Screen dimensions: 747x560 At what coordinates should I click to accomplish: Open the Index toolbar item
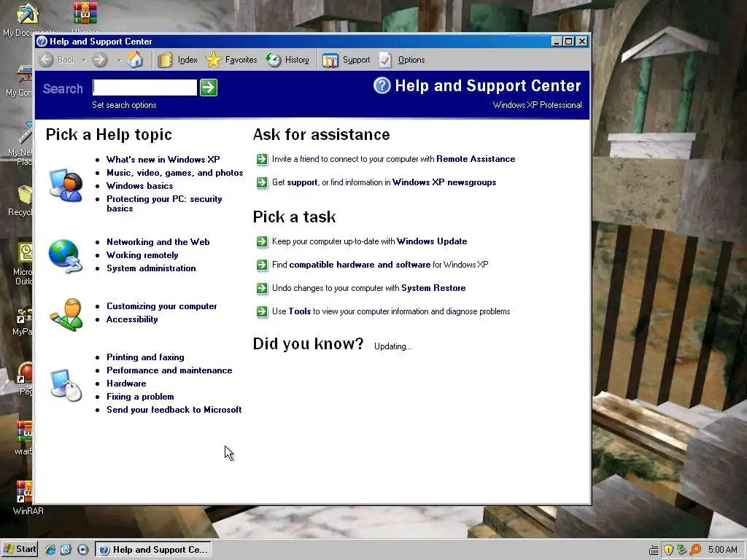(177, 60)
